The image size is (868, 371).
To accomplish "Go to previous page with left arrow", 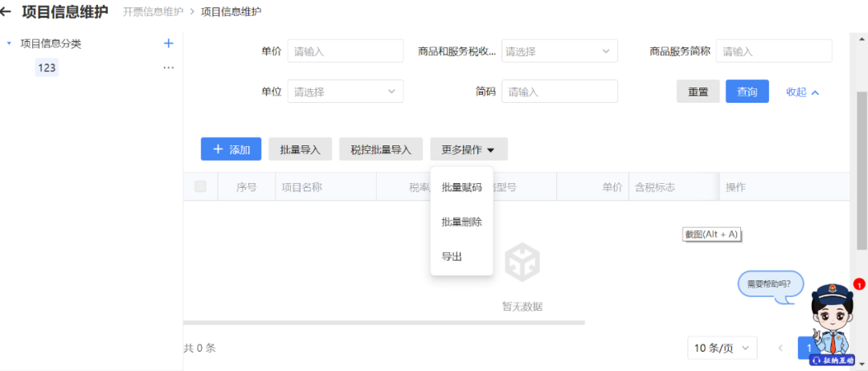I will click(x=780, y=348).
